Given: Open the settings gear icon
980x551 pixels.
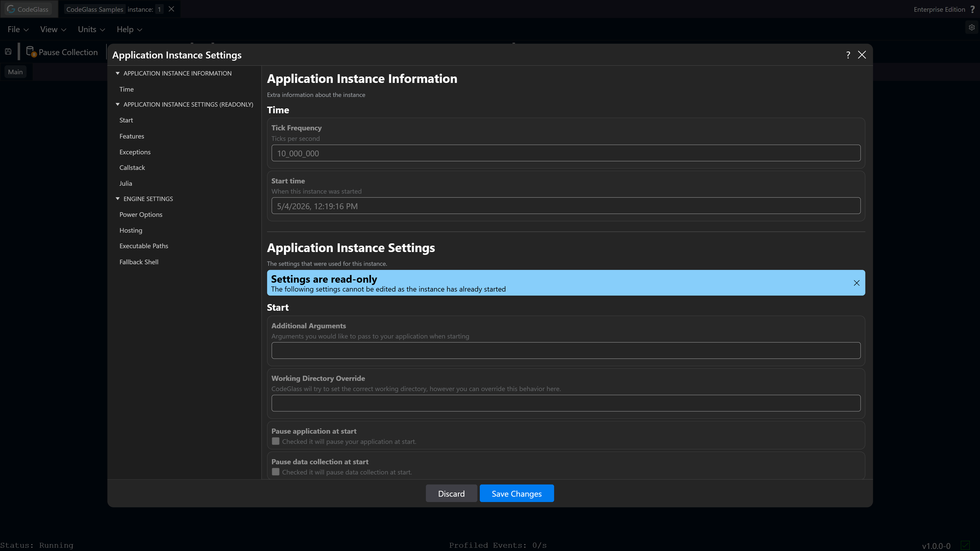Looking at the screenshot, I should point(972,27).
